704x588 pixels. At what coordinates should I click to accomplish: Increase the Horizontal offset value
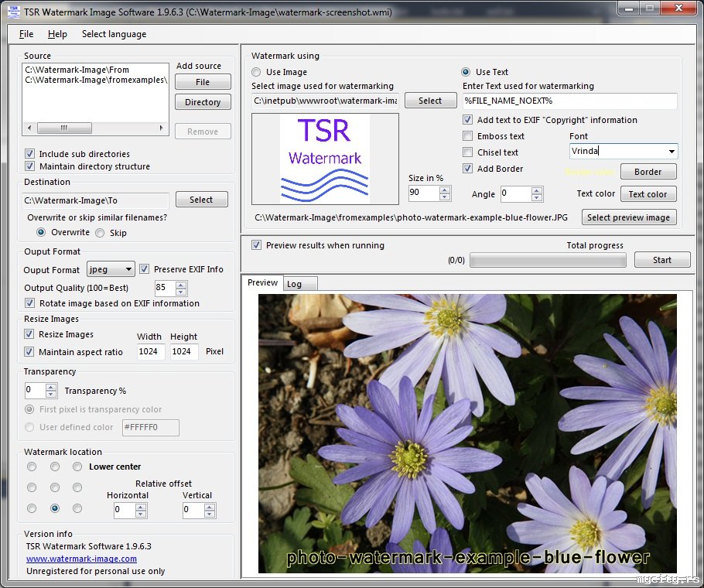(141, 507)
